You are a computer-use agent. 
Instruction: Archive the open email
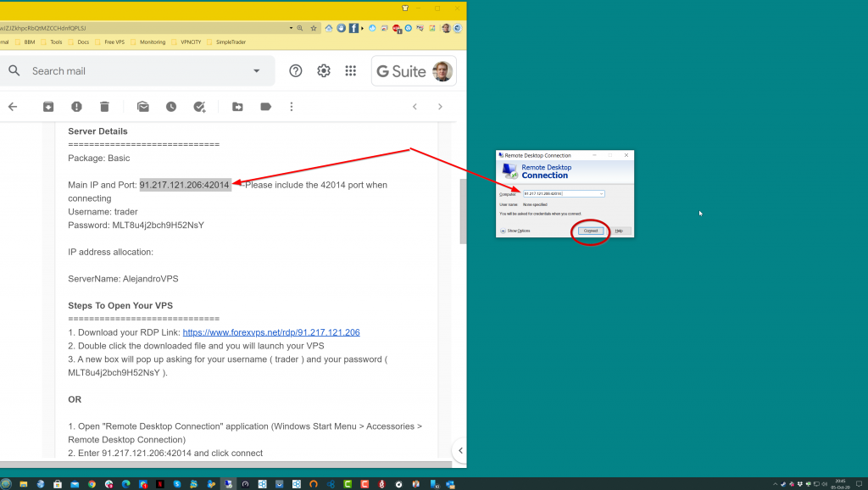click(x=48, y=107)
